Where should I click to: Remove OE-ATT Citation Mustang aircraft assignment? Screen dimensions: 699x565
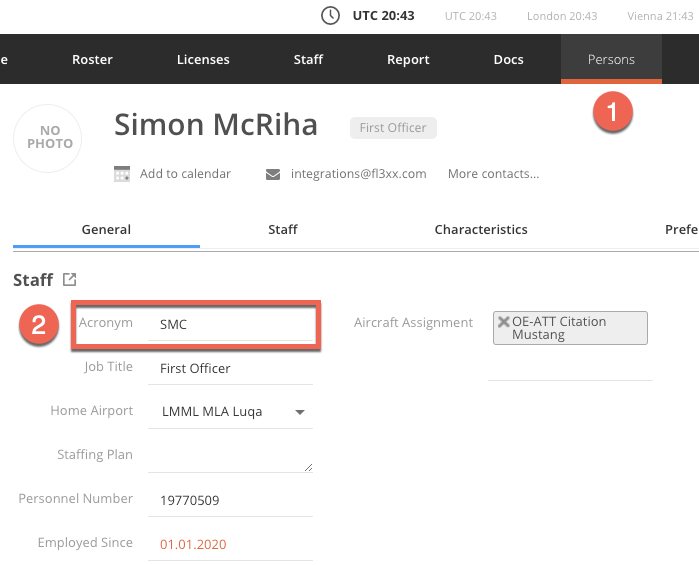coord(504,322)
